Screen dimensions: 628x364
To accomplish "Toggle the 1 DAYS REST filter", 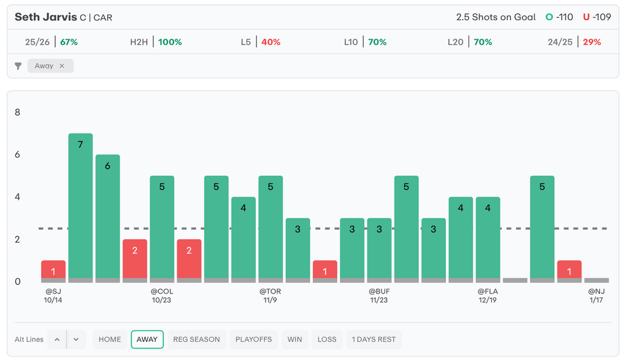I will pyautogui.click(x=373, y=339).
